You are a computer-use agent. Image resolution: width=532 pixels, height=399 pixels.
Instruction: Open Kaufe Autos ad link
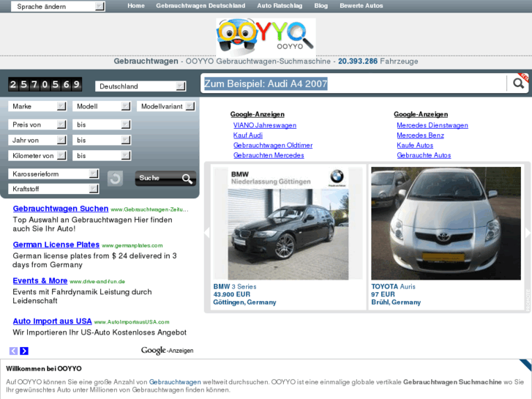pyautogui.click(x=415, y=146)
